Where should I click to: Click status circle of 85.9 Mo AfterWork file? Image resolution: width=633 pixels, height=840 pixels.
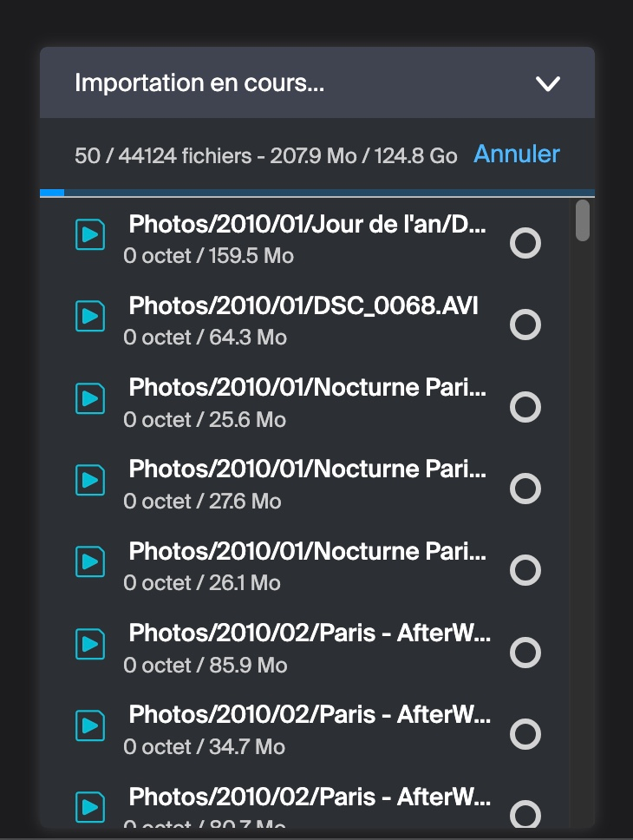tap(525, 652)
